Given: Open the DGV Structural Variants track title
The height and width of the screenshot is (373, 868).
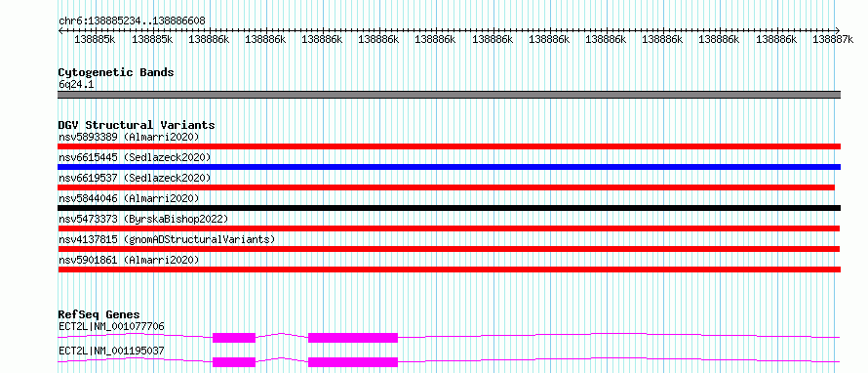Looking at the screenshot, I should point(137,125).
